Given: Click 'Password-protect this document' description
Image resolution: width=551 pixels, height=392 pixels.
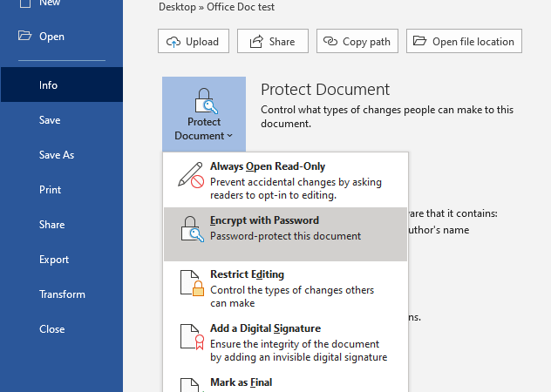Looking at the screenshot, I should tap(285, 236).
